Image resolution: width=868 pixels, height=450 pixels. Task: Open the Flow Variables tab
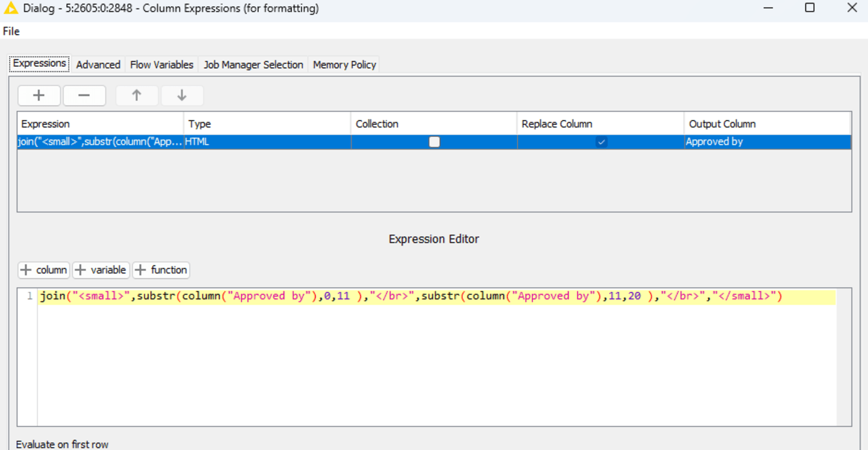pyautogui.click(x=162, y=64)
